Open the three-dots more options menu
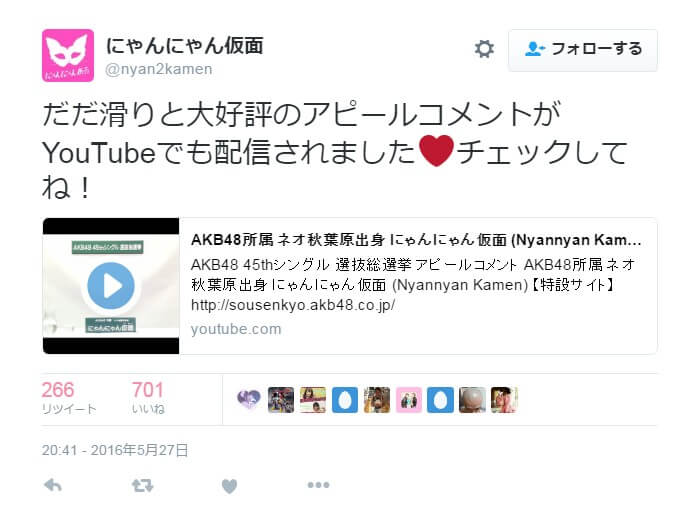699x527 pixels. [318, 485]
